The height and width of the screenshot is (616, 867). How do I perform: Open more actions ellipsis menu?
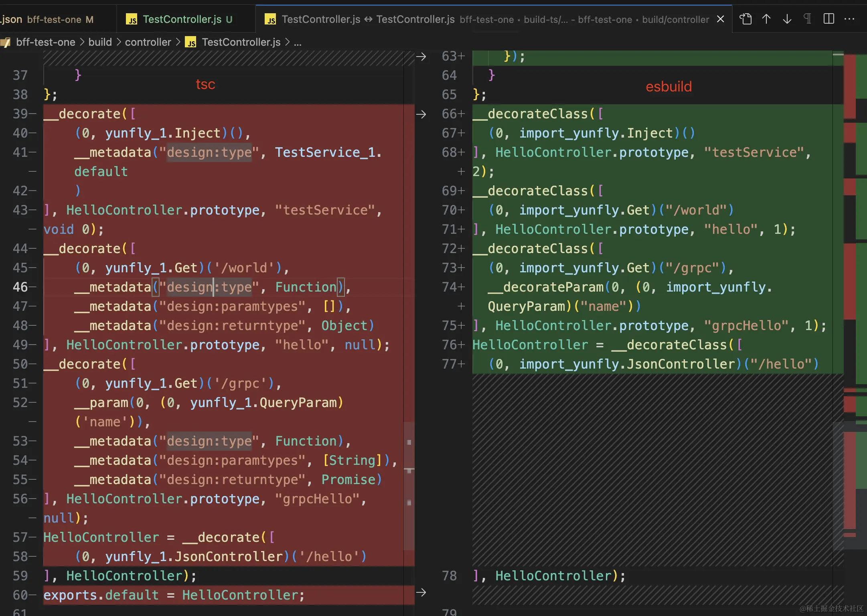849,19
